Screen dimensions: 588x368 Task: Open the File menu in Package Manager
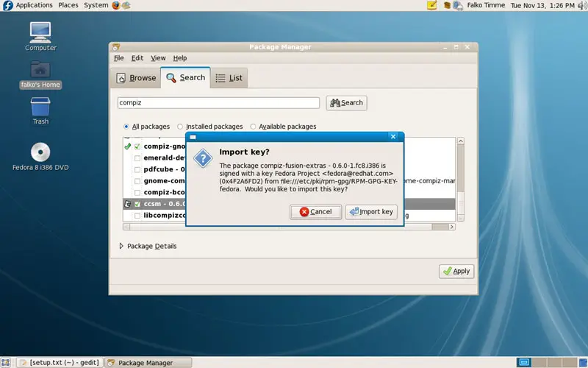coord(119,58)
